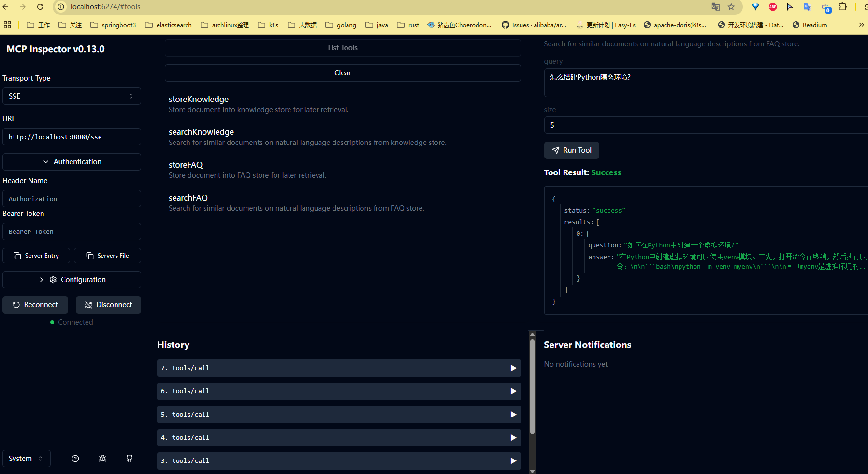
Task: Click the translate page icon
Action: coord(716,7)
